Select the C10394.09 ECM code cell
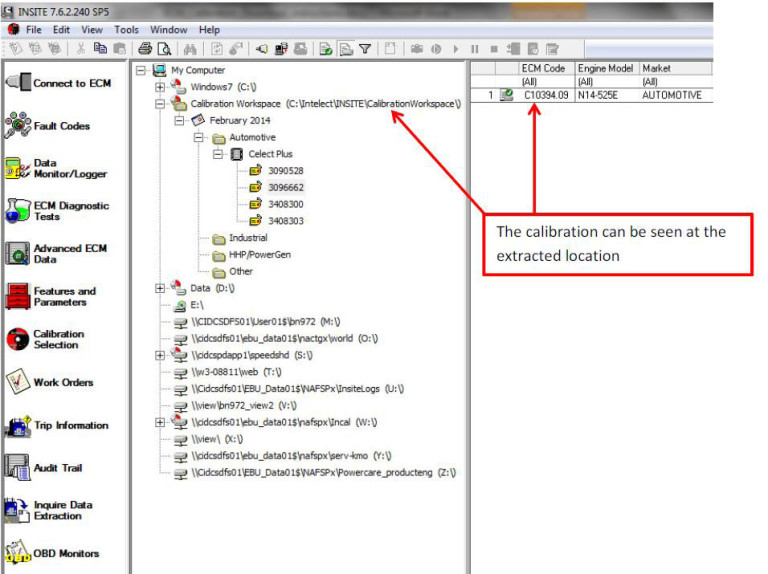The height and width of the screenshot is (574, 768). [x=546, y=95]
